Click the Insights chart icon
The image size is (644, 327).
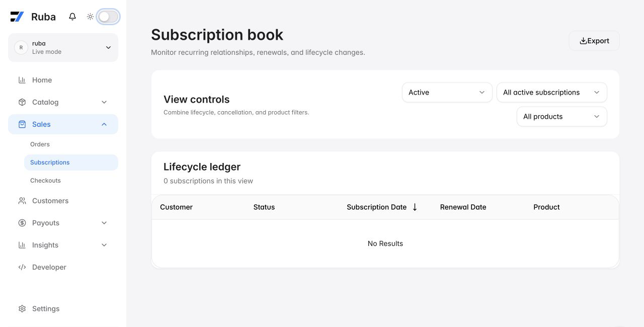[22, 245]
